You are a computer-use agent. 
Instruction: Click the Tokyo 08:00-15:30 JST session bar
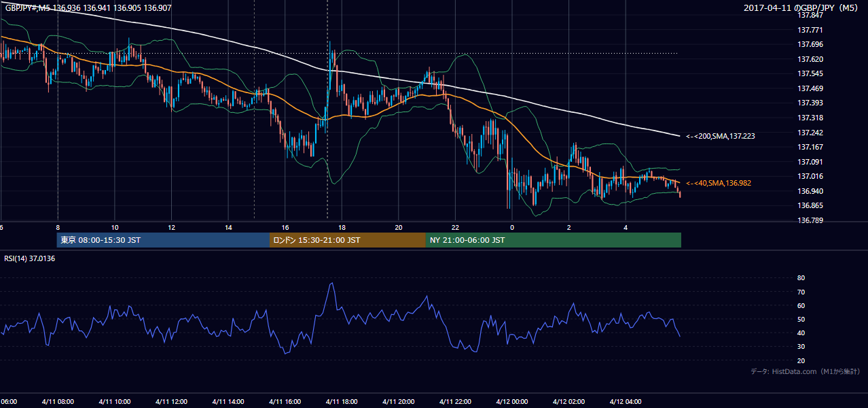pyautogui.click(x=163, y=240)
